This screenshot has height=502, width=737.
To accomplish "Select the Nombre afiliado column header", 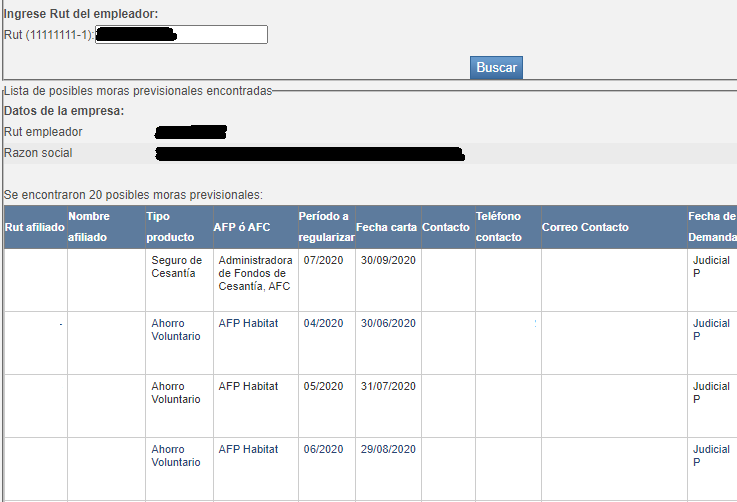I will coord(94,227).
